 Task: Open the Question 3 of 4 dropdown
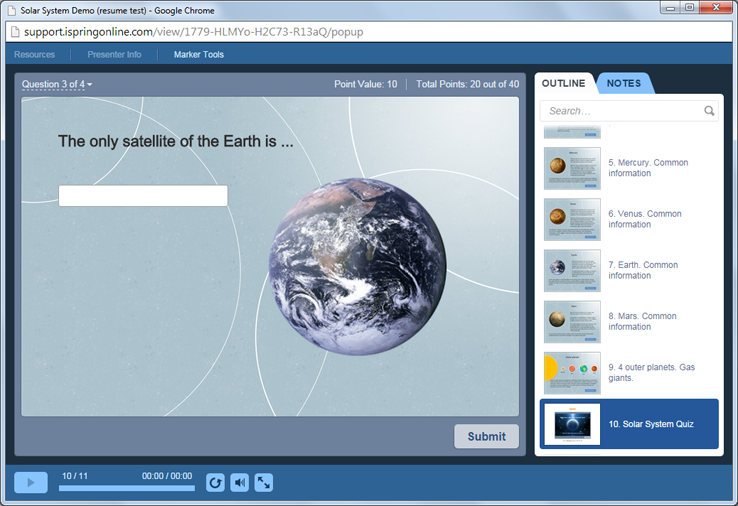coord(57,84)
